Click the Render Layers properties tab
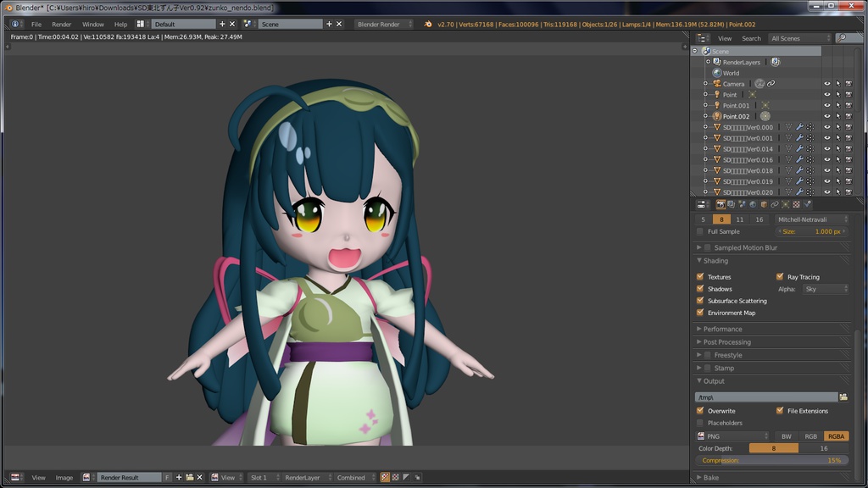The height and width of the screenshot is (488, 868). (732, 204)
